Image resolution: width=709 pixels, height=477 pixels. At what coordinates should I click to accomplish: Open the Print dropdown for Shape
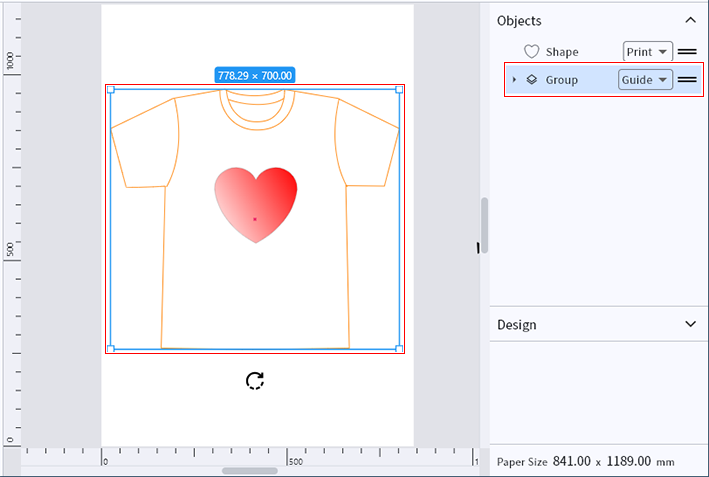click(x=647, y=52)
